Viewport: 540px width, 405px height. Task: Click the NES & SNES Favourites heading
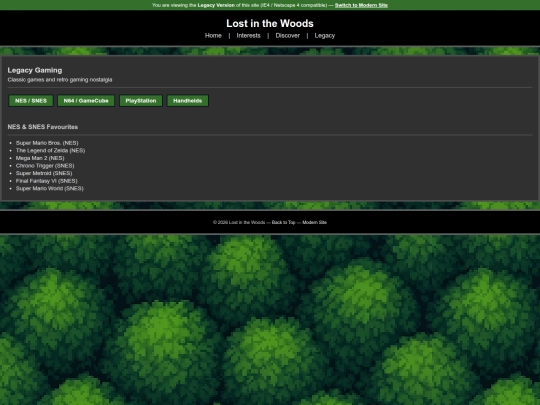tap(43, 127)
